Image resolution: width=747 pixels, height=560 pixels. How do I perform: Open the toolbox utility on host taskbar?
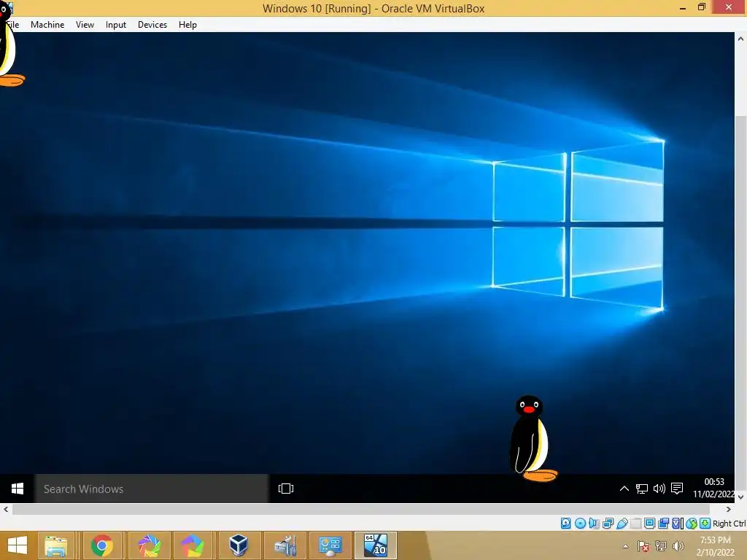(285, 545)
